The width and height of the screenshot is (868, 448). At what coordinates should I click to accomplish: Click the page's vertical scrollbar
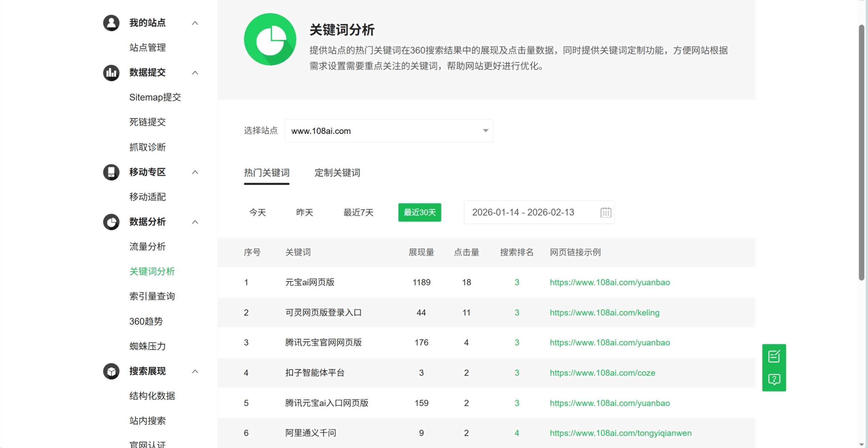coord(861,152)
